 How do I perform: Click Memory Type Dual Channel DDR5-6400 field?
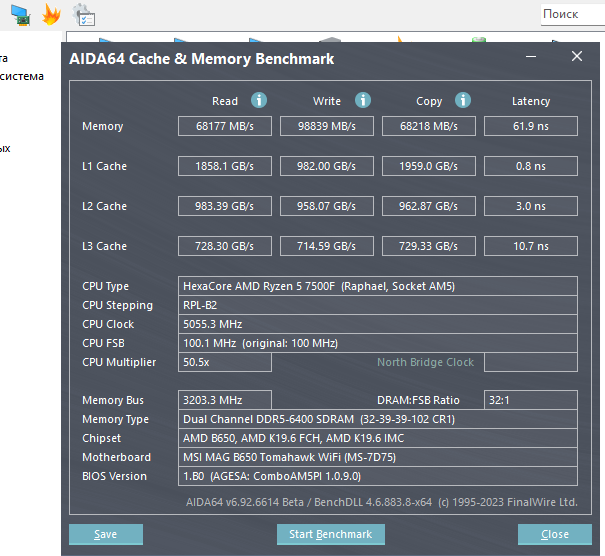coord(378,419)
